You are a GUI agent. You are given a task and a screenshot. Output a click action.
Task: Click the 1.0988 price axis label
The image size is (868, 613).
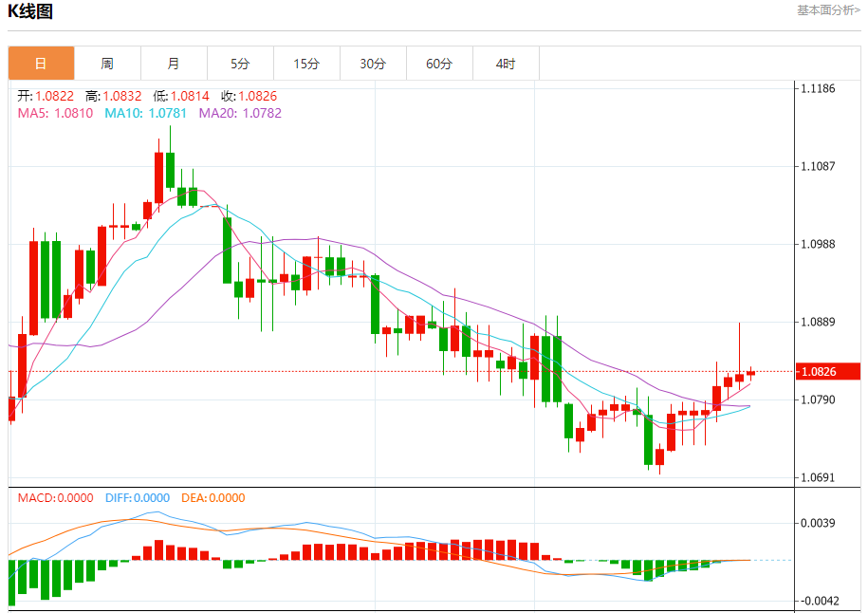[818, 244]
